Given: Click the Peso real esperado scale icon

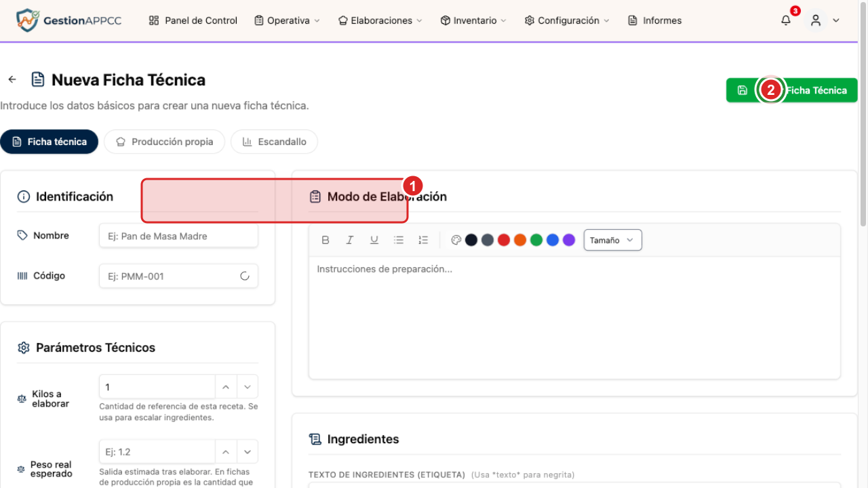Looking at the screenshot, I should (21, 469).
